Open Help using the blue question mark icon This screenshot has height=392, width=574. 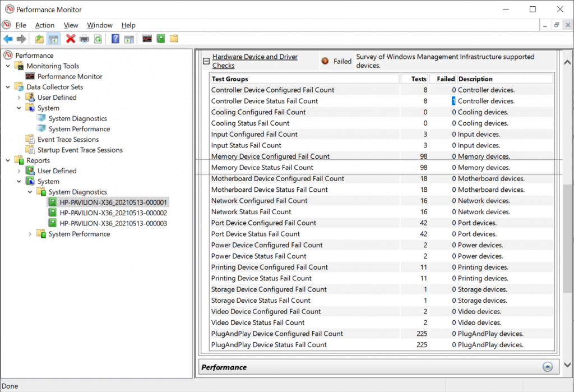click(114, 39)
